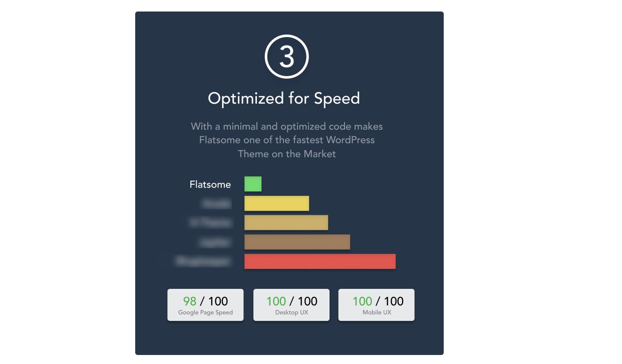622x364 pixels.
Task: Click the green Flatsome bar
Action: [x=253, y=184]
